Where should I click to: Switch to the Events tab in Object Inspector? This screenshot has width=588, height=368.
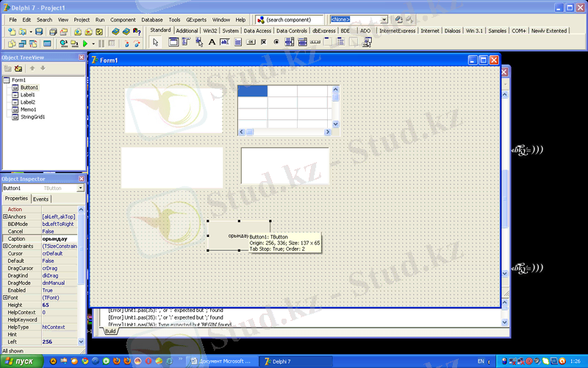click(40, 199)
